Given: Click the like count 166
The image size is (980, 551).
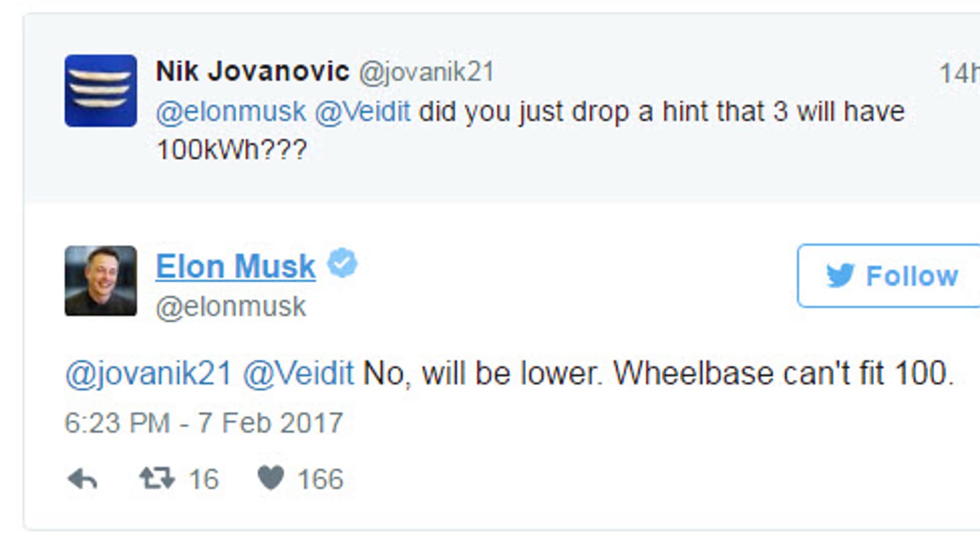Looking at the screenshot, I should (320, 479).
